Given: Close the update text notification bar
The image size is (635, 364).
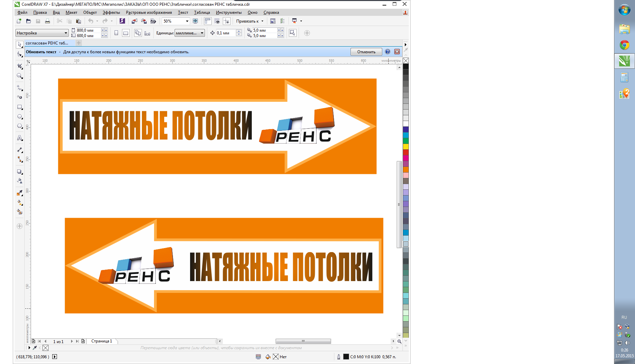Looking at the screenshot, I should [397, 52].
